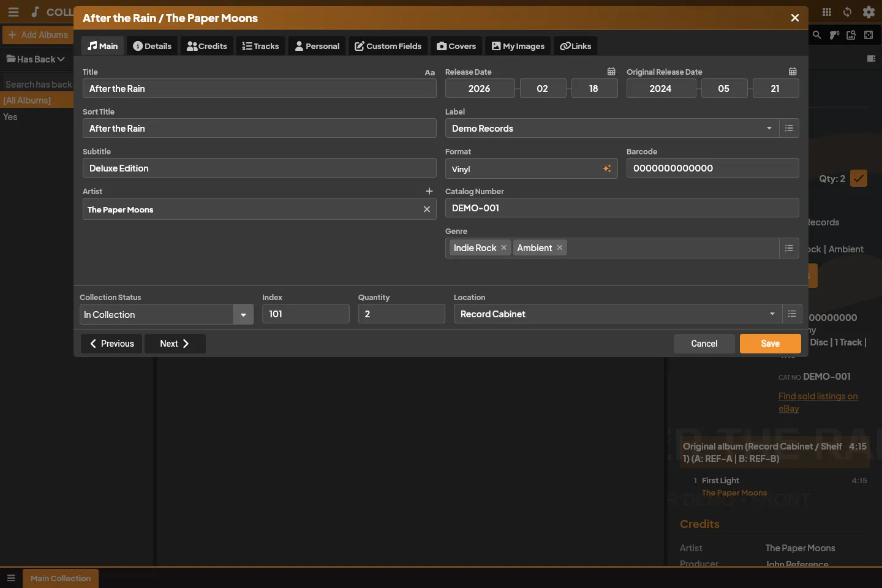Image resolution: width=882 pixels, height=588 pixels.
Task: Click the layout columns icon
Action: click(x=871, y=59)
